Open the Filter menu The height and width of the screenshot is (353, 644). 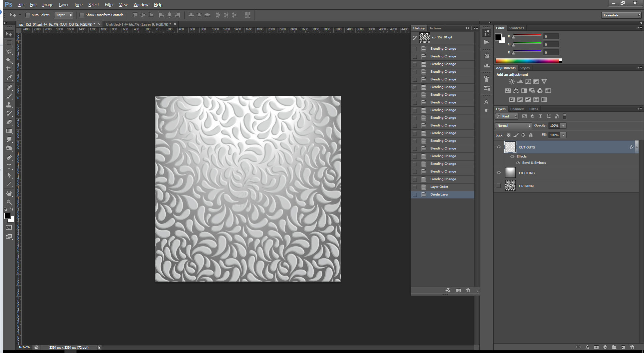[109, 5]
